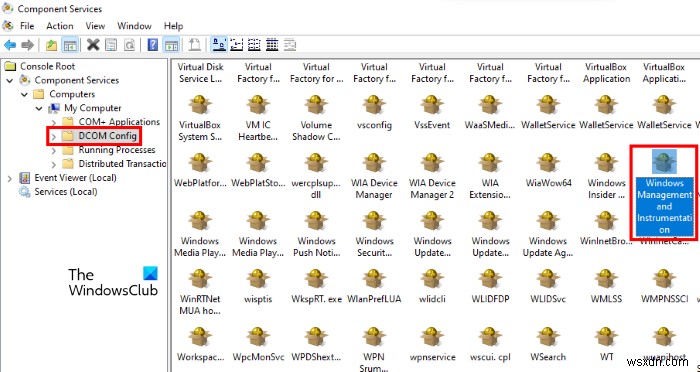Open Properties from the toolbar
Screen dimensions: 700x372
click(x=111, y=45)
